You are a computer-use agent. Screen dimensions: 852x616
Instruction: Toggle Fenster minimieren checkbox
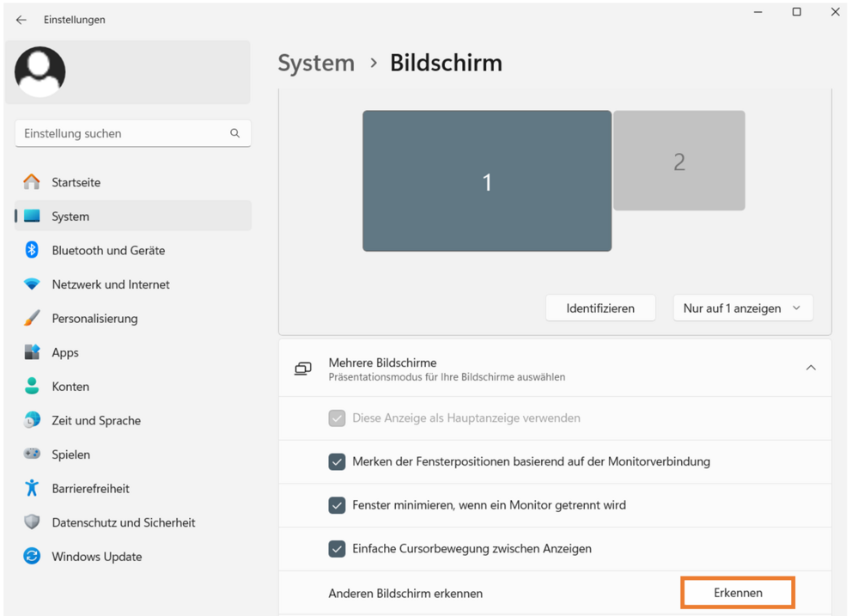pos(337,505)
